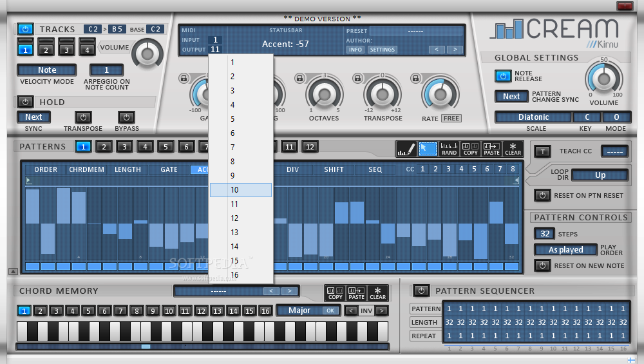Click the next chord memory preset arrow

pyautogui.click(x=289, y=291)
